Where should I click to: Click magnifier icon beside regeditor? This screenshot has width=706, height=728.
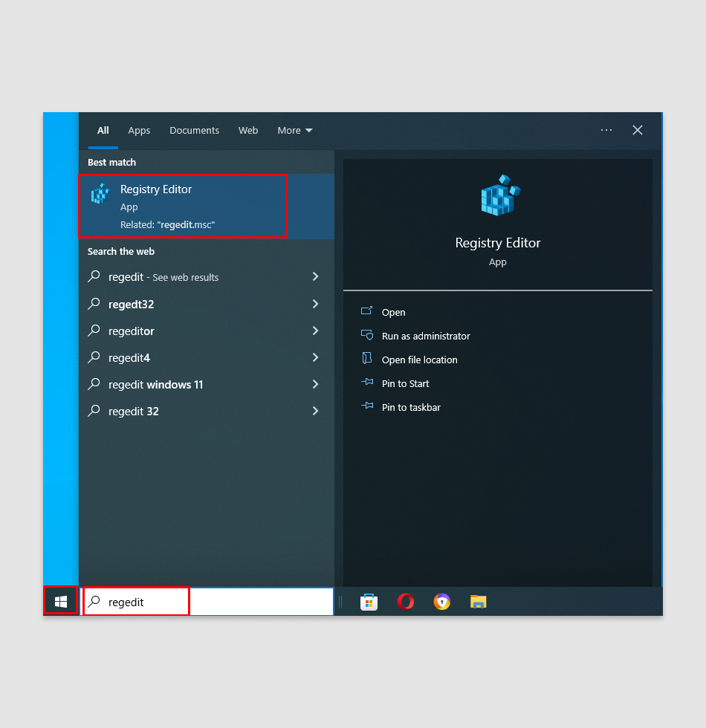click(x=94, y=330)
